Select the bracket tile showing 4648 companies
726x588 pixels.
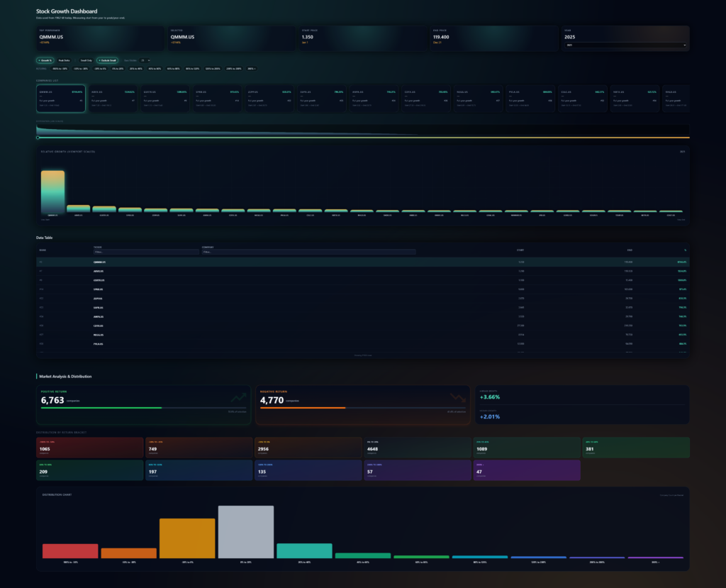[x=417, y=448]
